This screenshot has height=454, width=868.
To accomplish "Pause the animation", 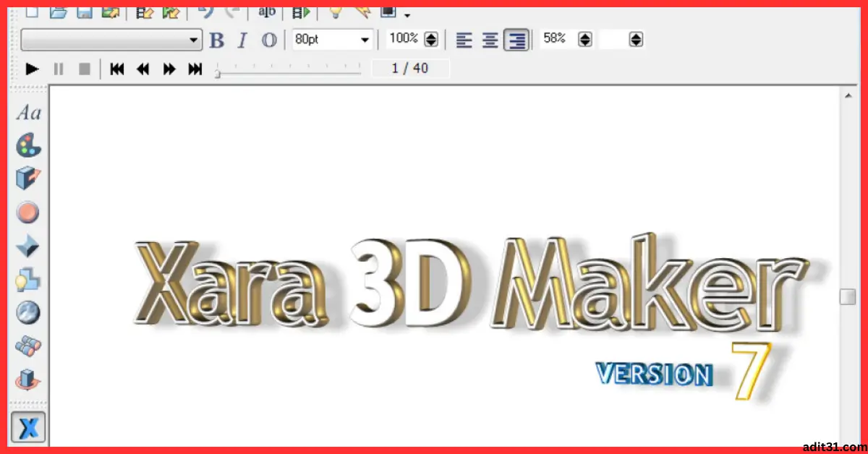I will click(59, 69).
